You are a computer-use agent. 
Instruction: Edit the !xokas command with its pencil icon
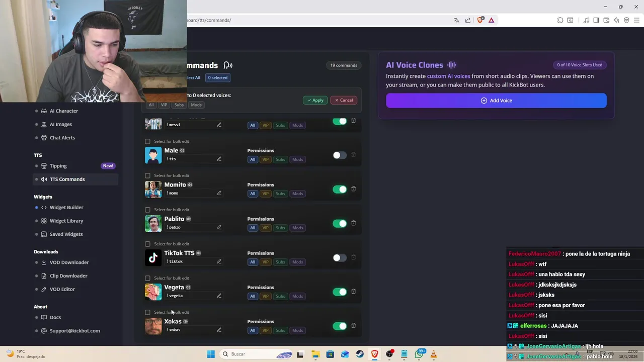coord(219,330)
